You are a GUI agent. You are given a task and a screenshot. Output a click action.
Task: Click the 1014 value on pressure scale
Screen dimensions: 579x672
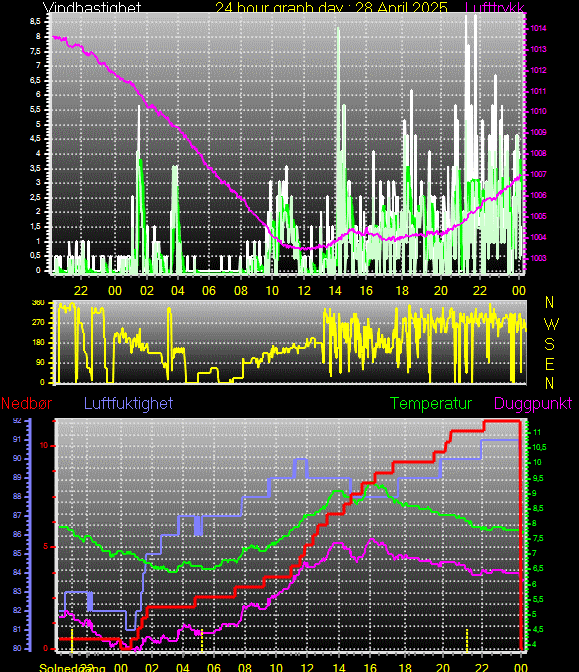pos(538,28)
